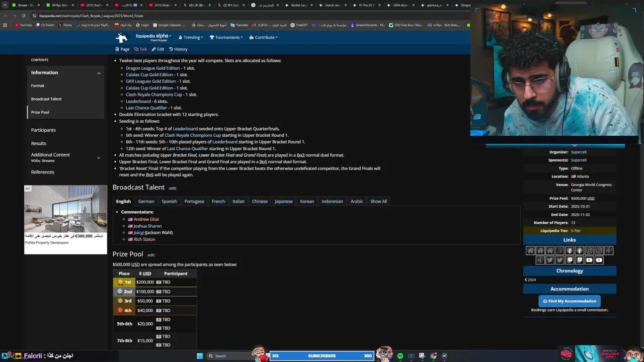Switch to the FC Pro 25 browser tab
Viewport: 644px width, 362px height.
pos(366,5)
